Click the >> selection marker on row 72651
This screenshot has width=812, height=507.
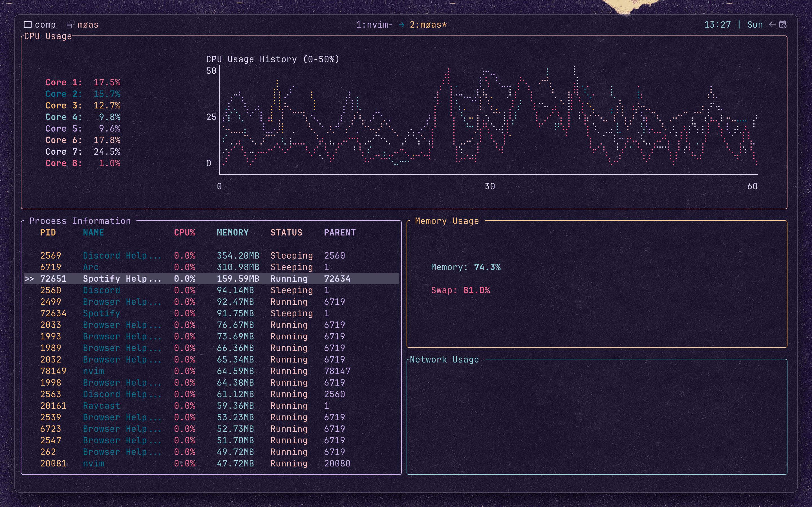pos(29,279)
